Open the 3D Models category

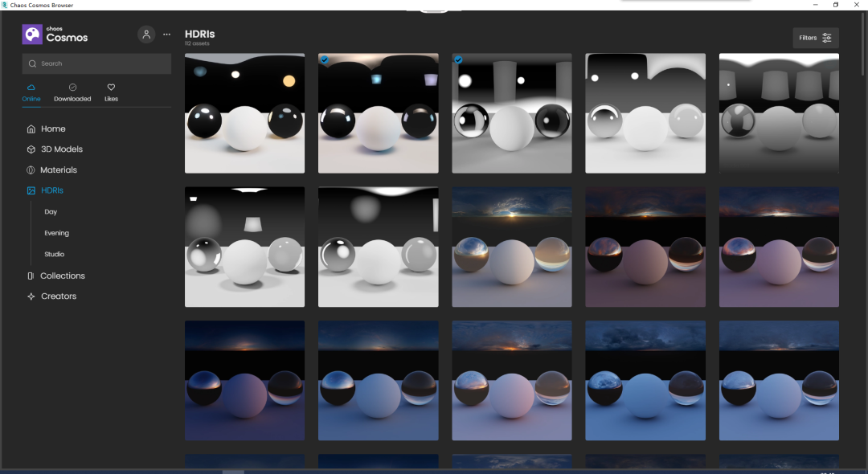pyautogui.click(x=61, y=149)
